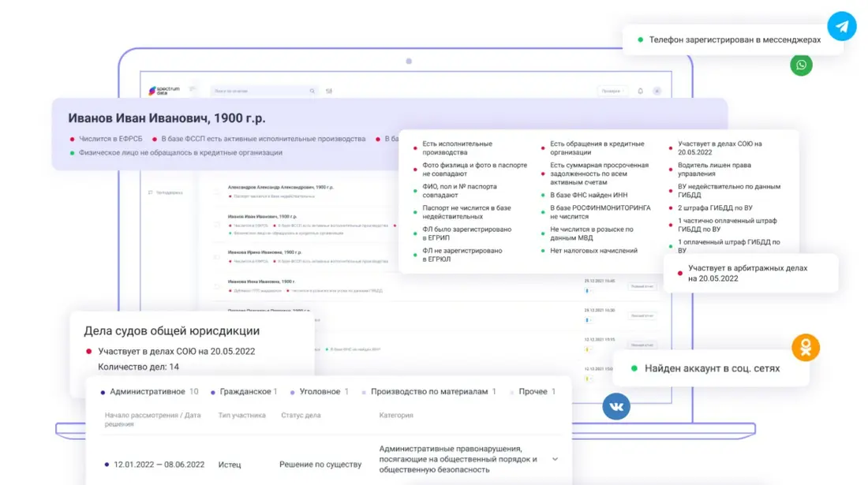Tick the checkbox for Александров Александр Александрович
The height and width of the screenshot is (485, 868).
pyautogui.click(x=217, y=192)
